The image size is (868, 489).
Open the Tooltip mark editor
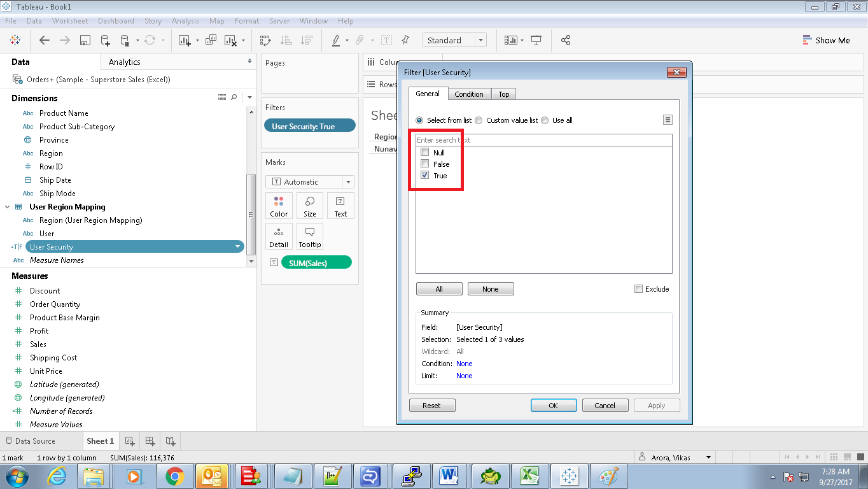click(309, 236)
